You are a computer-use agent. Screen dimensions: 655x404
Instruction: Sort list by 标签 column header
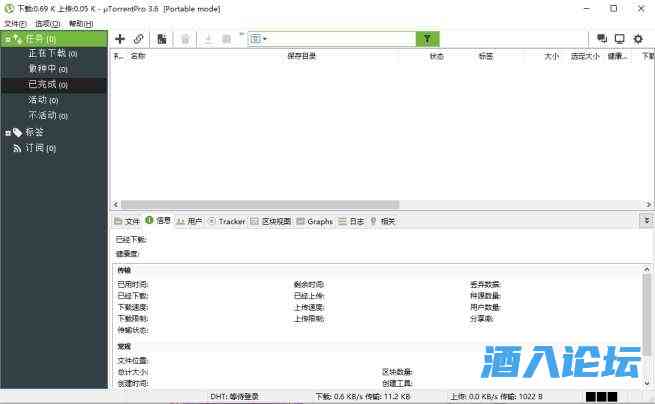click(x=486, y=56)
